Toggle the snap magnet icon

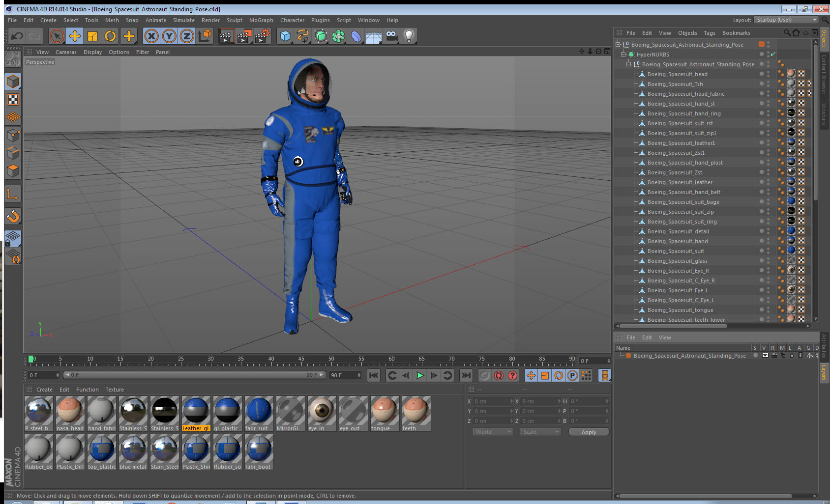pos(13,216)
